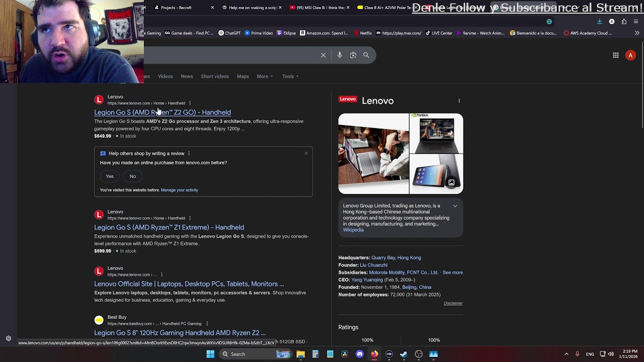This screenshot has height=362, width=644.
Task: Open the Tools dropdown
Action: [x=290, y=76]
